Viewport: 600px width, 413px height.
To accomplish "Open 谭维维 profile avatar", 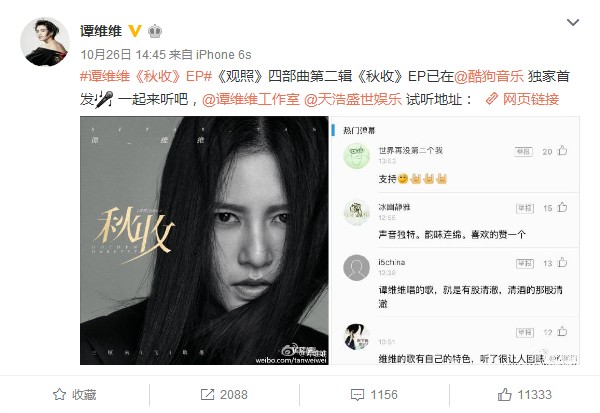I will click(45, 42).
